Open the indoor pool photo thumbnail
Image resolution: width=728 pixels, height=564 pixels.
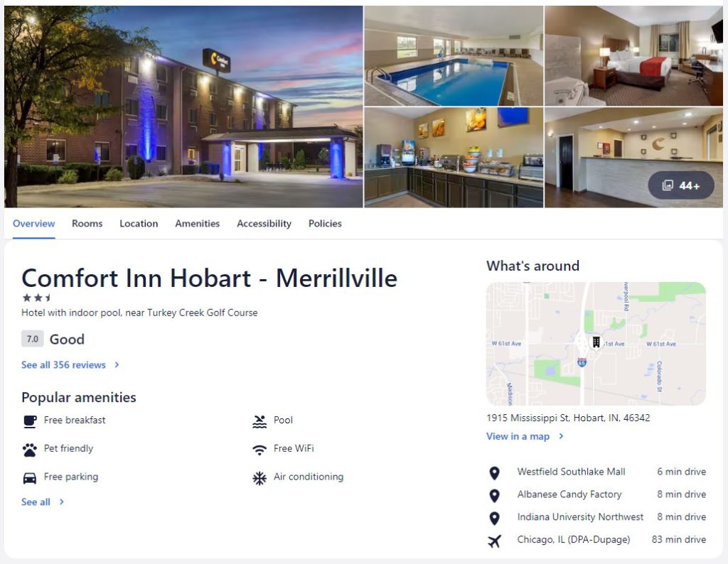(x=454, y=55)
